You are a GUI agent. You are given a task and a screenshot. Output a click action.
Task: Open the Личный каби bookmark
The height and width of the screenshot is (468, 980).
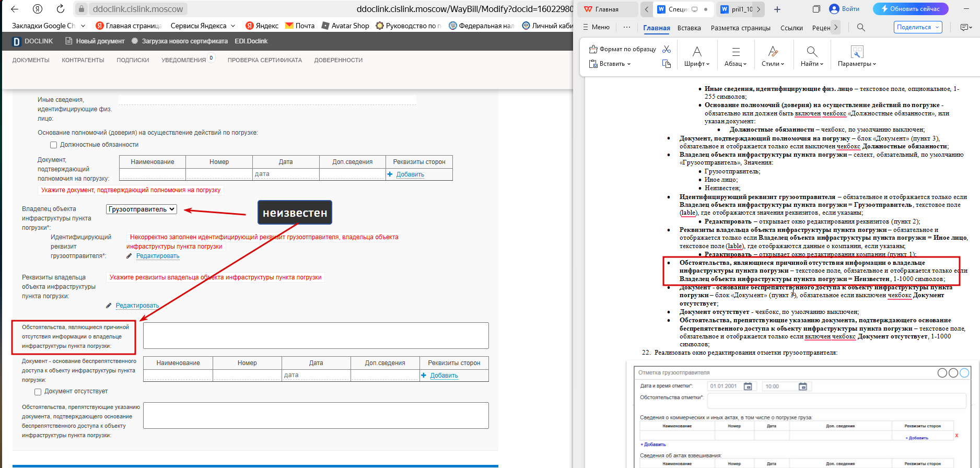548,26
